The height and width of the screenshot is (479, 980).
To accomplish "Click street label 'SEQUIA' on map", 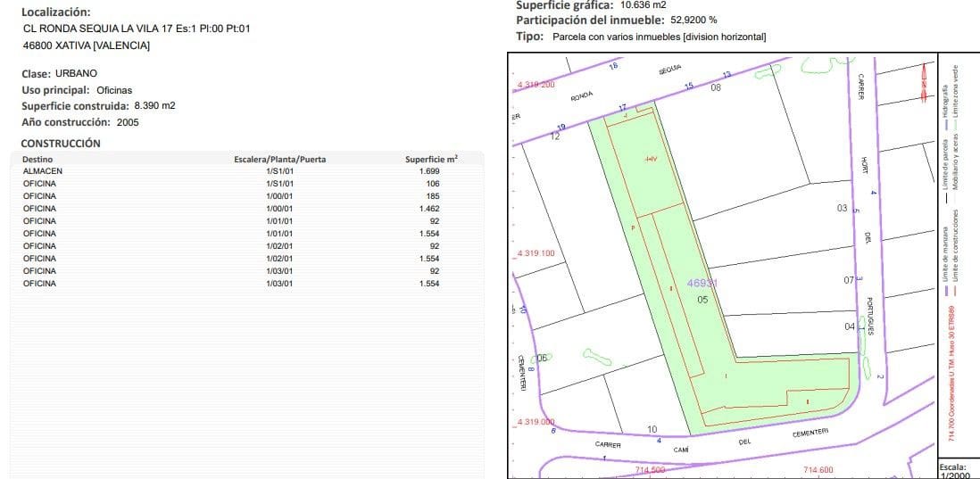I will (670, 70).
